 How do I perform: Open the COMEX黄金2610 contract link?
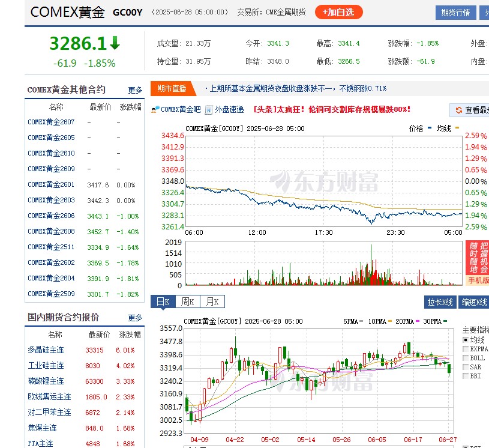point(51,153)
